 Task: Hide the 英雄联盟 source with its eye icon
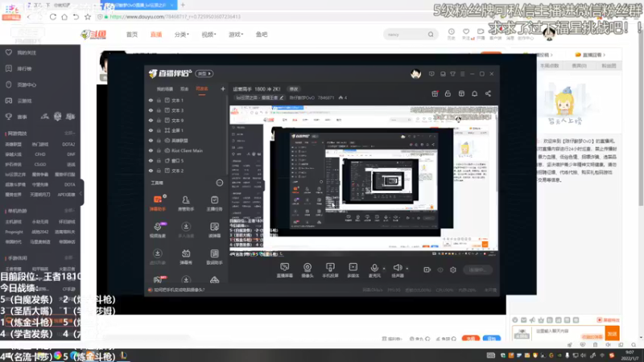151,140
